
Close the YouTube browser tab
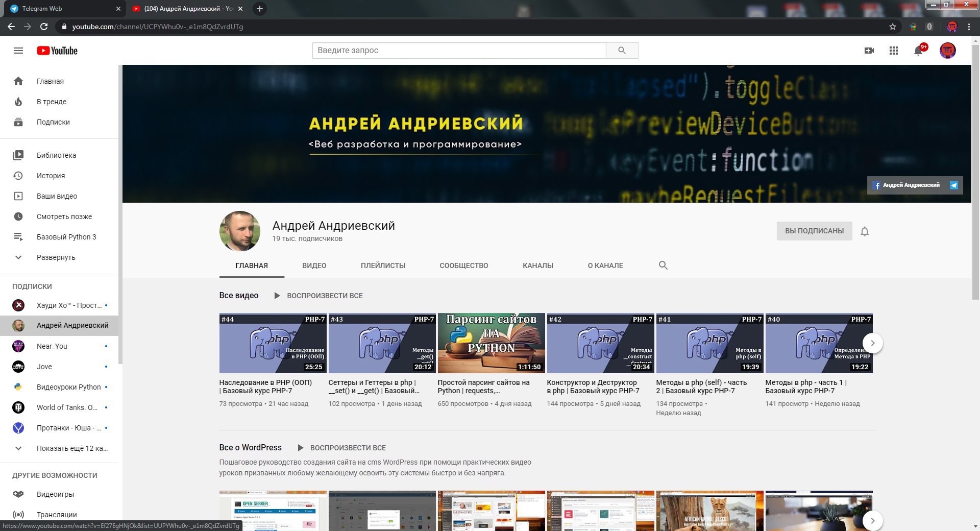(x=240, y=9)
